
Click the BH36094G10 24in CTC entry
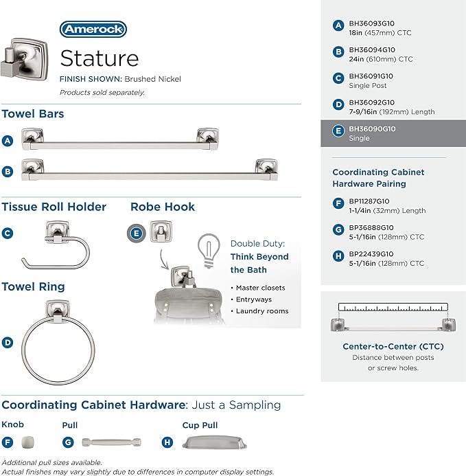coord(373,54)
